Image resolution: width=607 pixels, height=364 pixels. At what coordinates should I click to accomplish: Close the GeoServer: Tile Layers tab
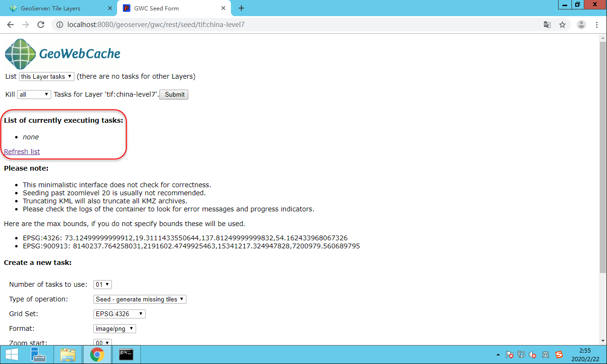110,8
